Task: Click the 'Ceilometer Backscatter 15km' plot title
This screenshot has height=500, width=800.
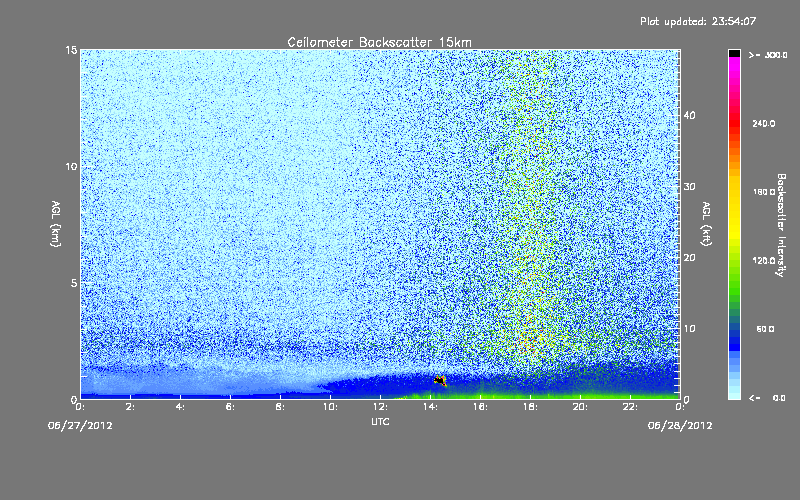Action: coord(380,42)
